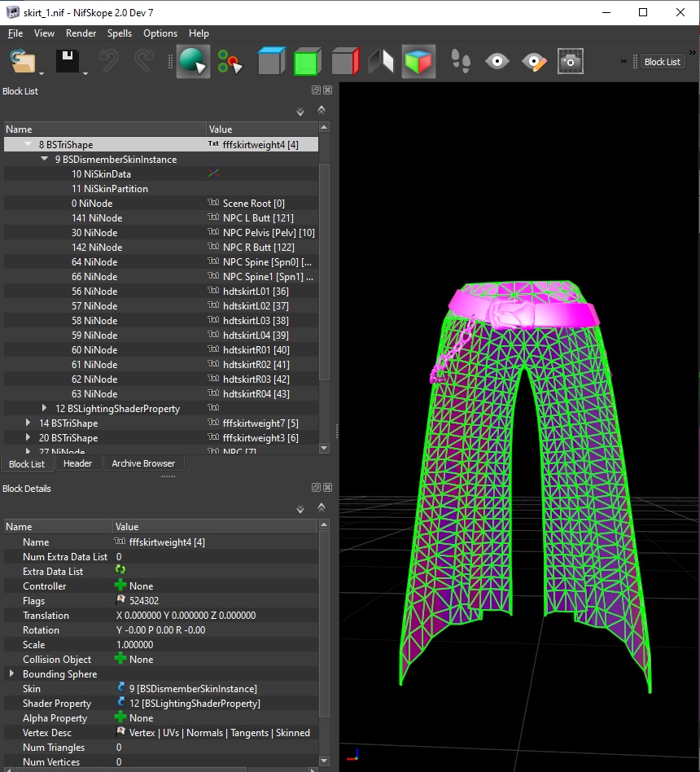This screenshot has width=700, height=772.
Task: Switch to top view blue cube
Action: [x=271, y=62]
